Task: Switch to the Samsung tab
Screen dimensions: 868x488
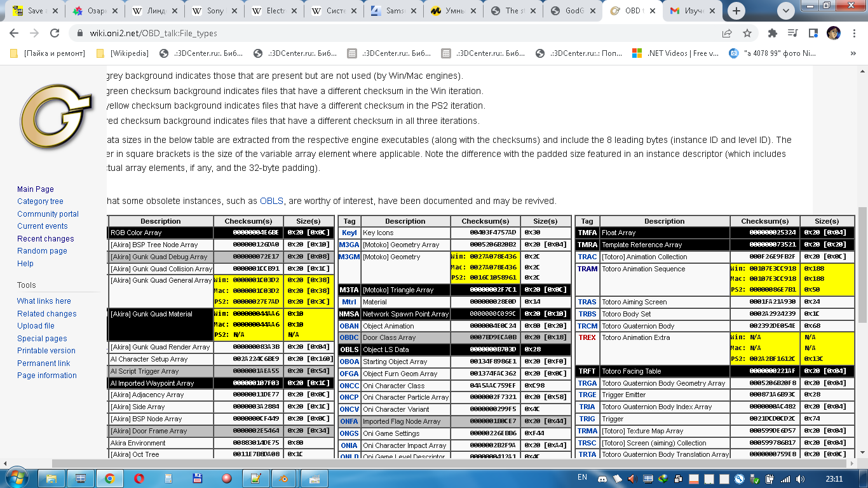Action: [394, 11]
